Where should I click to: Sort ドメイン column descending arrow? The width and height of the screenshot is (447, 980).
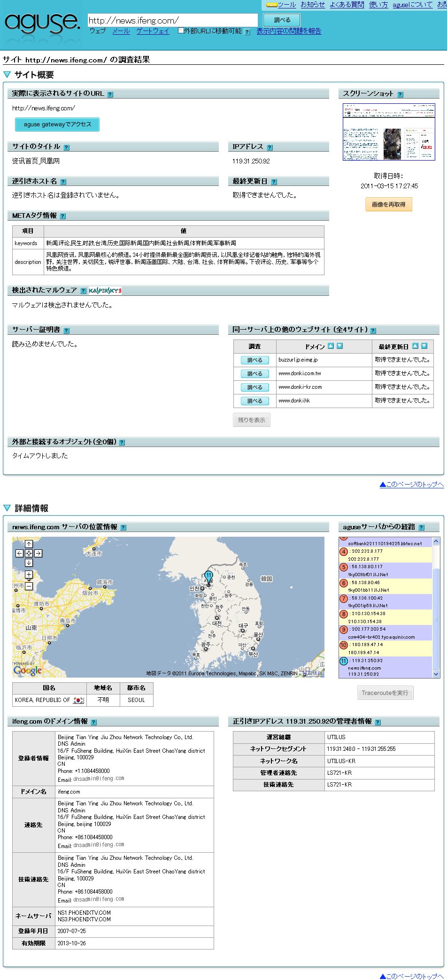coord(340,346)
